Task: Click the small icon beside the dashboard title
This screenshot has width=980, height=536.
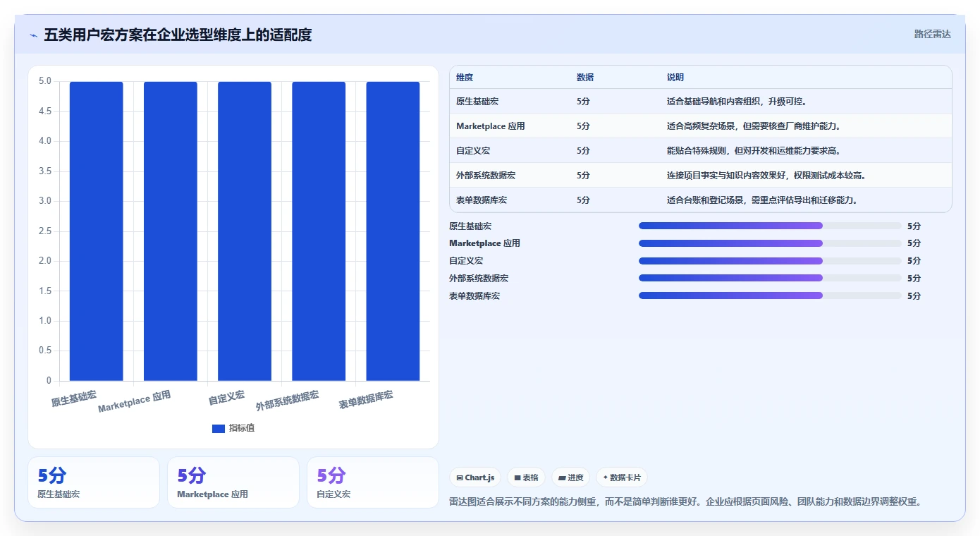Action: point(33,35)
